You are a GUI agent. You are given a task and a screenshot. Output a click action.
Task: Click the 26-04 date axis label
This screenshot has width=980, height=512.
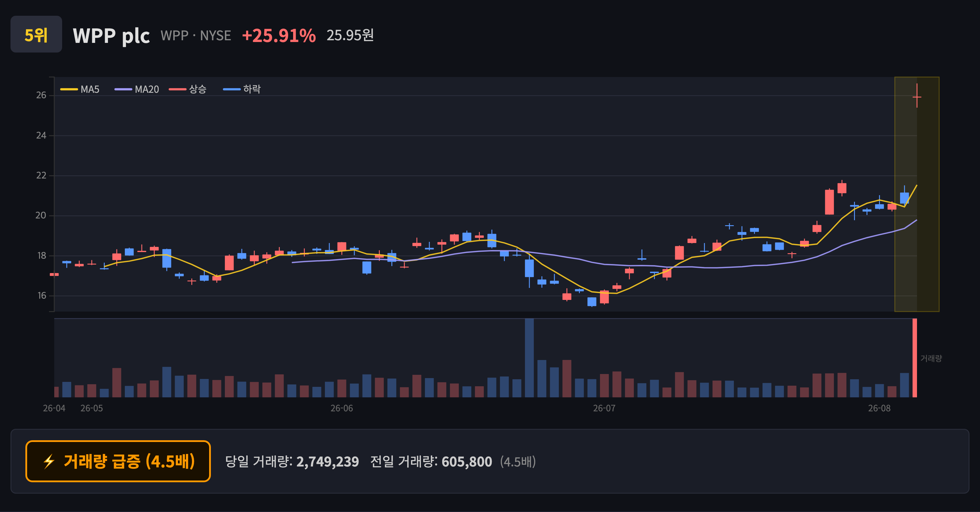54,408
